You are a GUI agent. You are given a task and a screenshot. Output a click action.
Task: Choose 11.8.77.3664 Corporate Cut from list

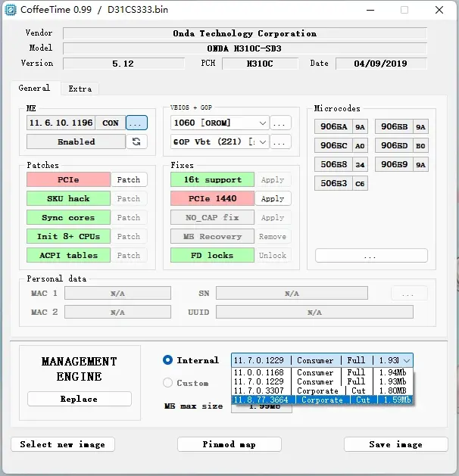pyautogui.click(x=322, y=400)
